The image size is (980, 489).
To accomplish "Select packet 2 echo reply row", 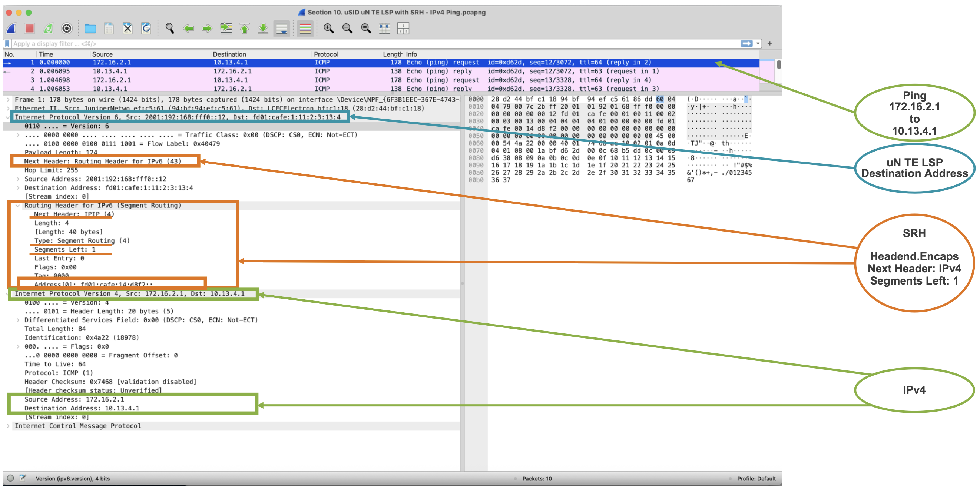I will pos(381,71).
